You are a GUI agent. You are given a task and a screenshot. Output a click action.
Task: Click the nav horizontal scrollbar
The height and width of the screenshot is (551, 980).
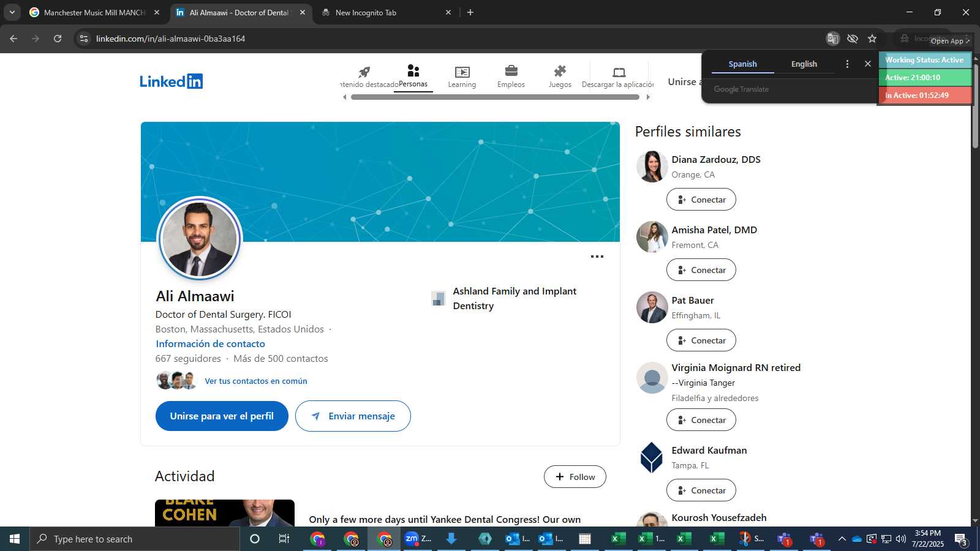pyautogui.click(x=496, y=97)
